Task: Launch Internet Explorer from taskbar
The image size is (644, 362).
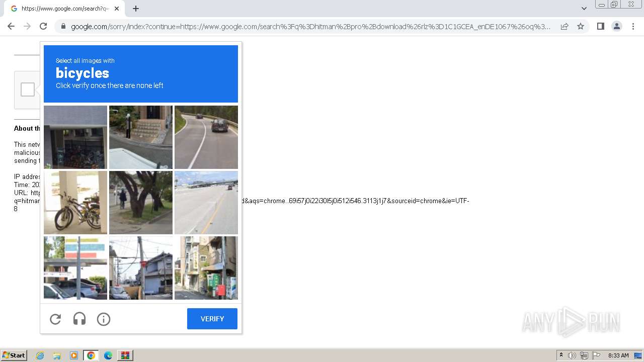Action: 40,355
